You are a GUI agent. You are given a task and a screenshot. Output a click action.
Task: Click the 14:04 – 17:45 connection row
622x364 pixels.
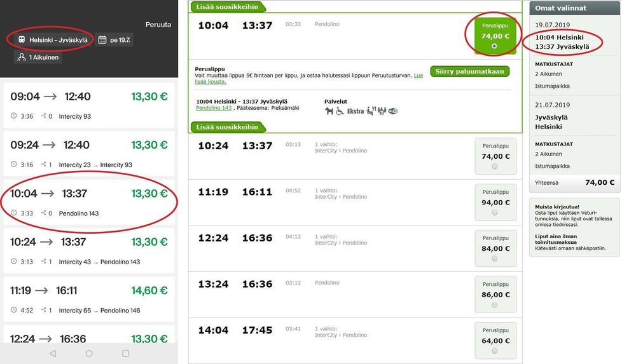pyautogui.click(x=355, y=340)
